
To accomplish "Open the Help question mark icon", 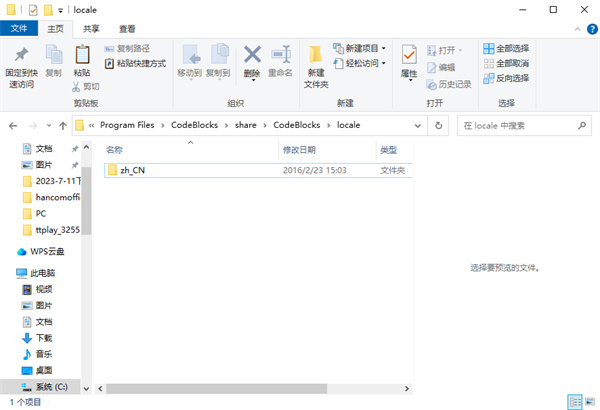I will pyautogui.click(x=592, y=29).
